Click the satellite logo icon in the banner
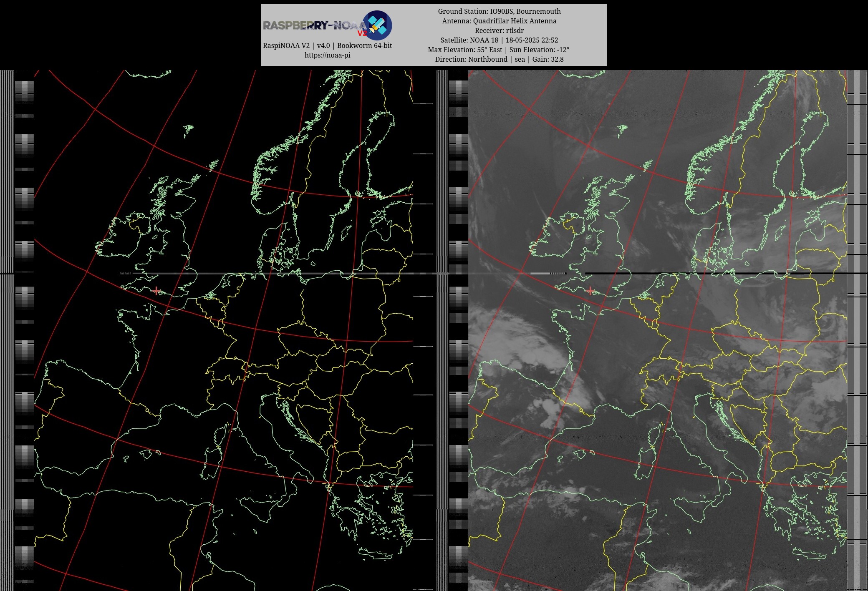The height and width of the screenshot is (591, 868). tap(377, 25)
